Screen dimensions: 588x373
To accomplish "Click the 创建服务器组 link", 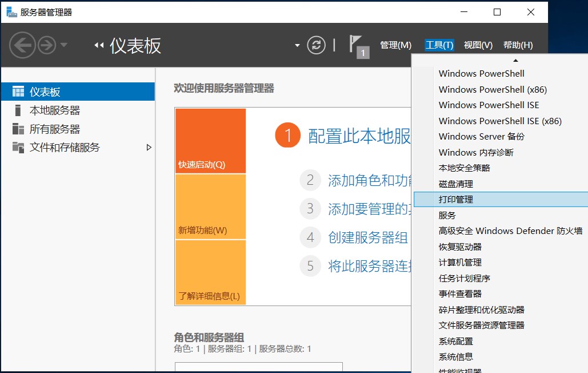I will pyautogui.click(x=368, y=237).
